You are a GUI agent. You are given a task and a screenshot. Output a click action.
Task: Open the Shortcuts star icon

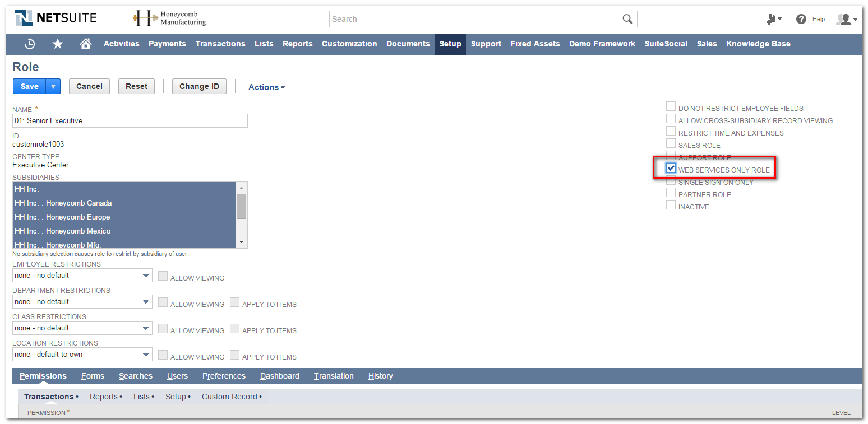tap(58, 44)
